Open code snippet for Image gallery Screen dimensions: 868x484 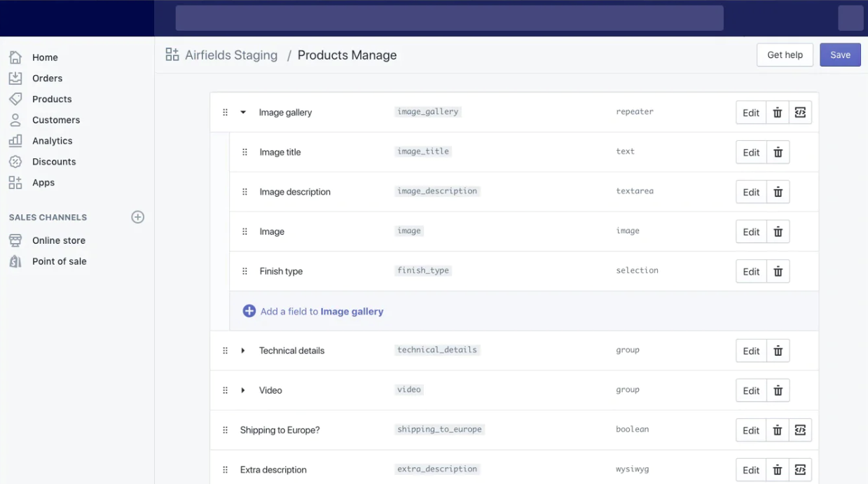(800, 113)
